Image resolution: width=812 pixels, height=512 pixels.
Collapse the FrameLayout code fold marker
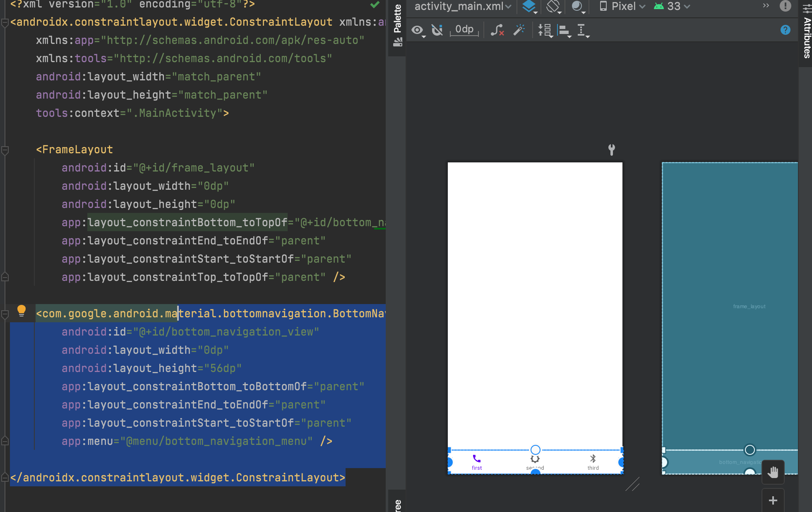pos(5,150)
